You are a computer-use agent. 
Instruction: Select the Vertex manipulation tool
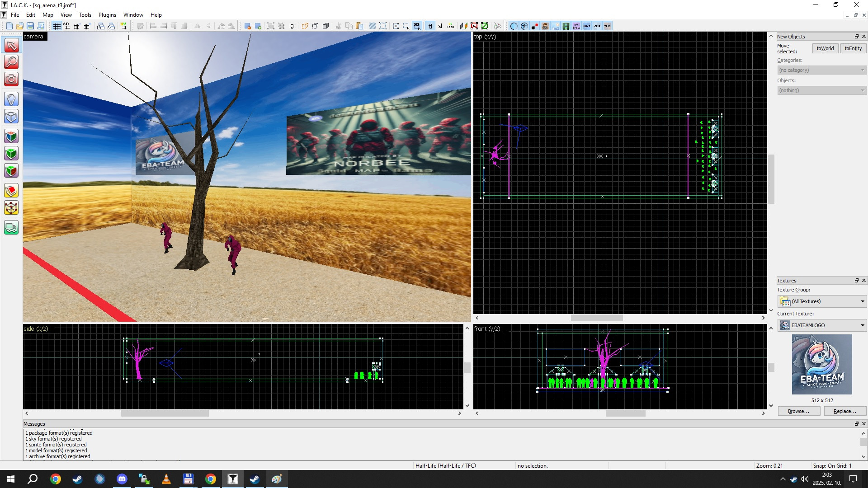pos(11,208)
